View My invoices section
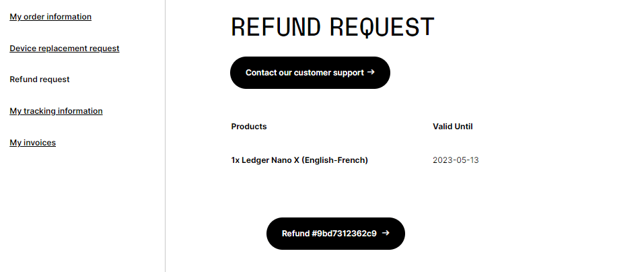Screen dimensions: 644x272 [32, 143]
